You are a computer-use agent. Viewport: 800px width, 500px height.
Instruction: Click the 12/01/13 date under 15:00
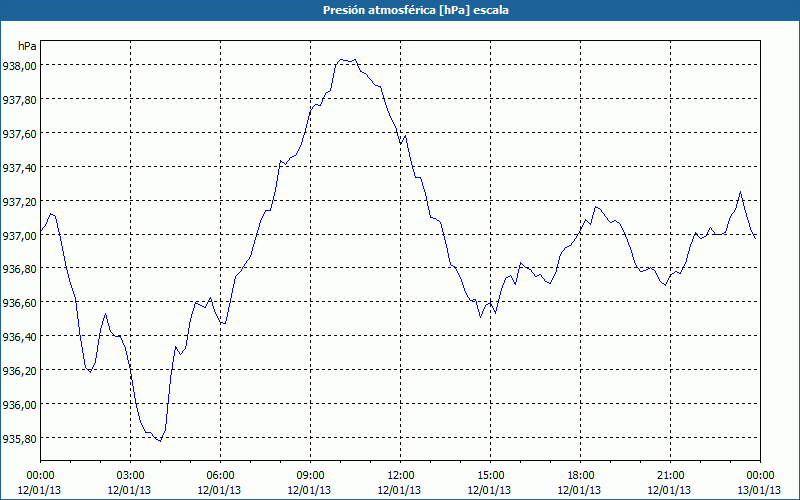490,490
